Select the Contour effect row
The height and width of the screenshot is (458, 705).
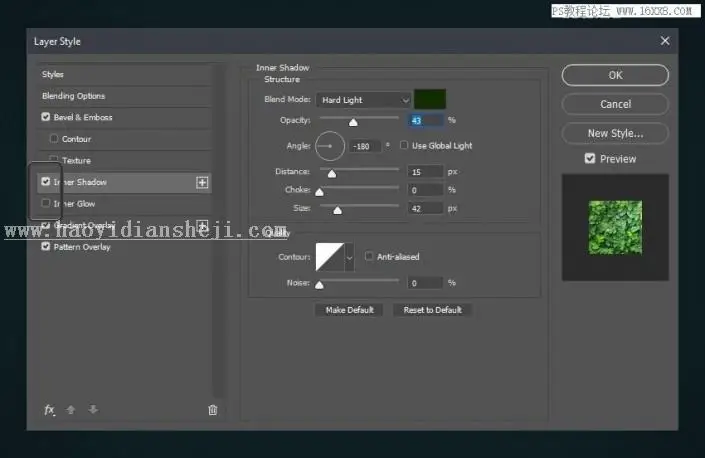click(x=125, y=139)
